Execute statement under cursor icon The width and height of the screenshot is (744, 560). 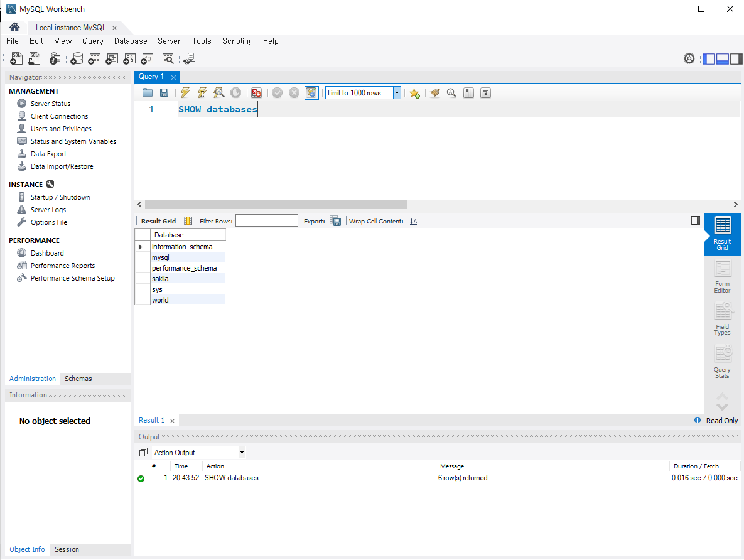(202, 92)
